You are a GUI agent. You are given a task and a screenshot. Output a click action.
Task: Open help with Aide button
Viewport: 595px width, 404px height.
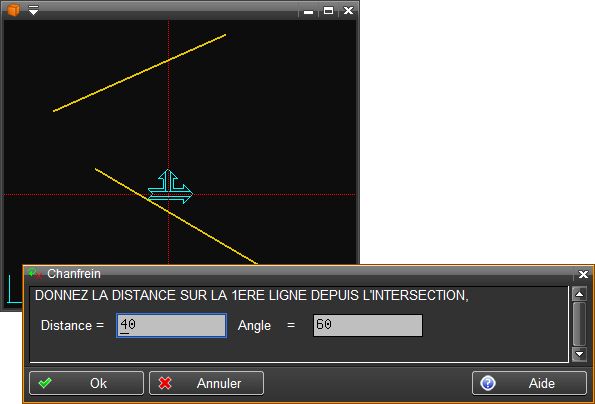pos(529,383)
